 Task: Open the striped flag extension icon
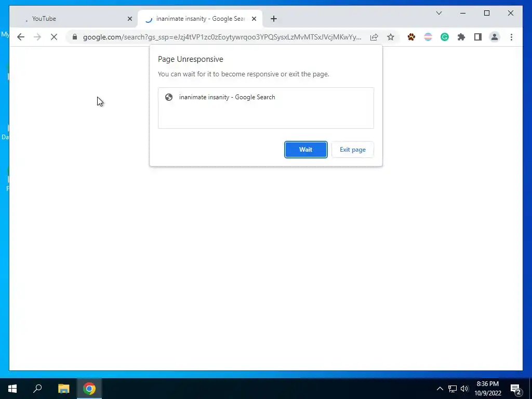click(428, 37)
